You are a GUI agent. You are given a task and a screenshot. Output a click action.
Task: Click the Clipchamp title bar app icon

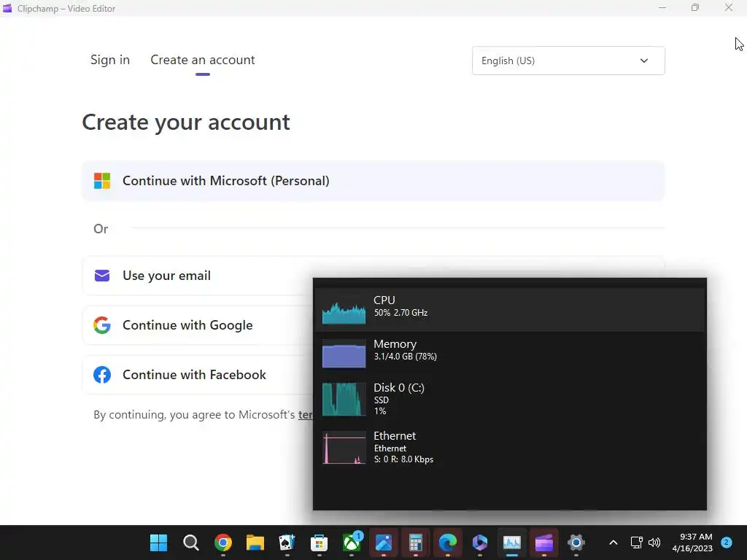click(x=7, y=8)
